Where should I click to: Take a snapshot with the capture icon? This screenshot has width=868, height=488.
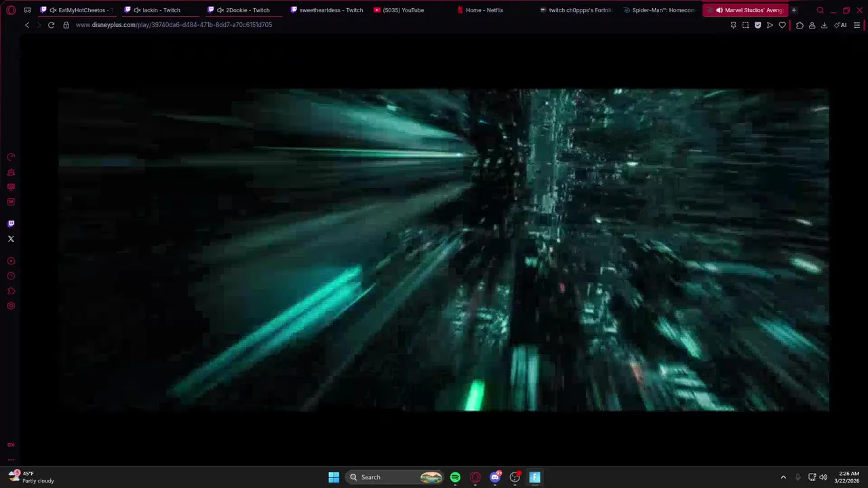(745, 25)
